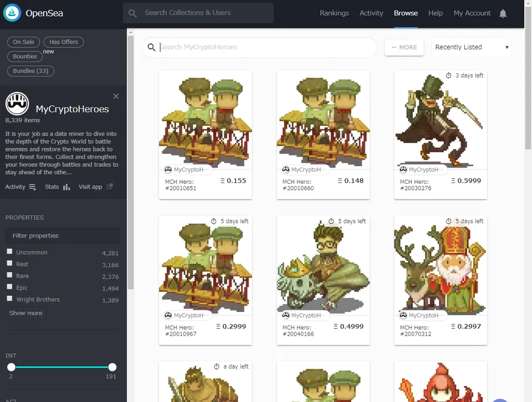Open the Activity page in the top nav
Viewport: 532px width, 402px height.
pos(371,13)
